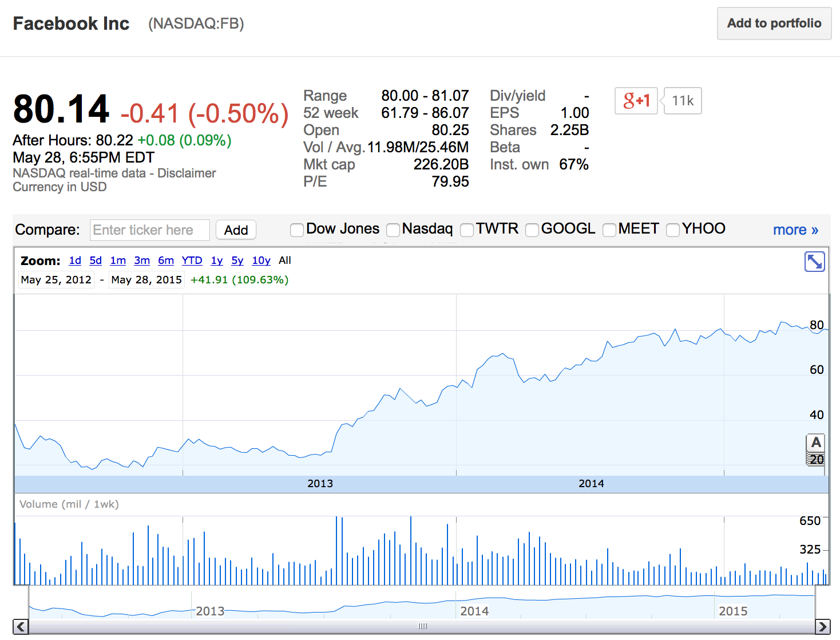840x640 pixels.
Task: Click the Shares value 2.25B
Action: 569,130
